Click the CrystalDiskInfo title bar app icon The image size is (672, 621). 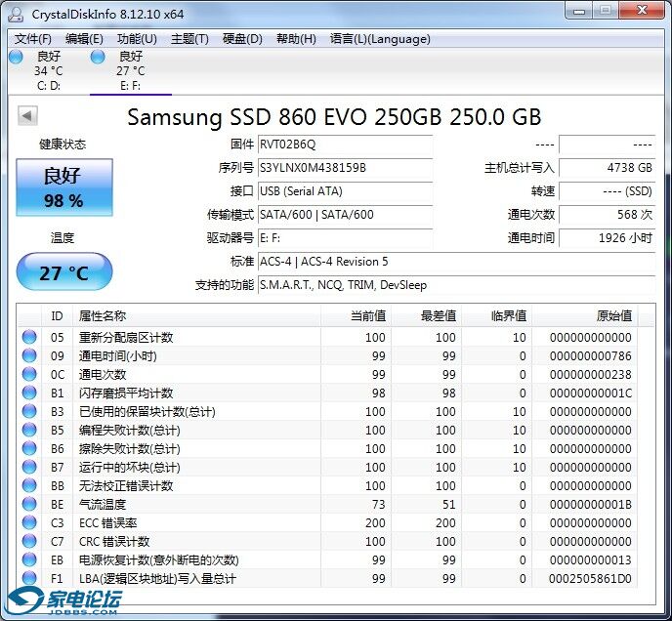(x=17, y=14)
